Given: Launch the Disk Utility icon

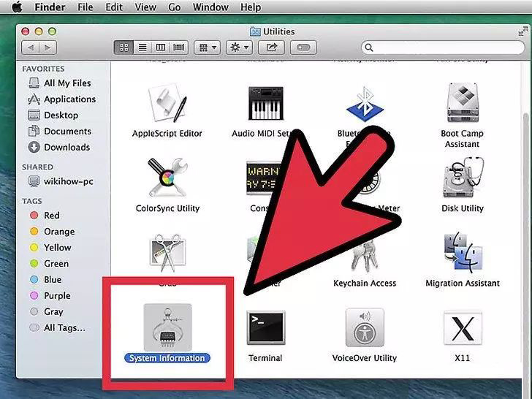Looking at the screenshot, I should [x=463, y=177].
